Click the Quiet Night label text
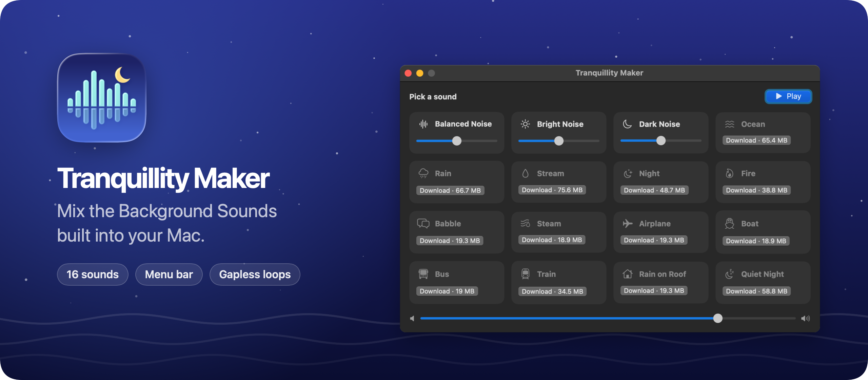 762,274
